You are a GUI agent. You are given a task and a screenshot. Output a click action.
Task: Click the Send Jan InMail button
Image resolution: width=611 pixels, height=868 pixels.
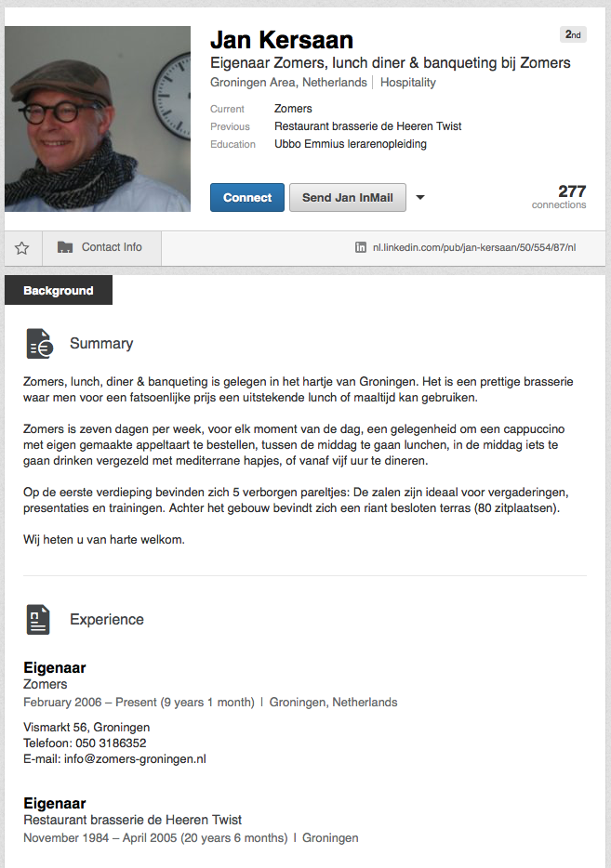[x=348, y=198]
